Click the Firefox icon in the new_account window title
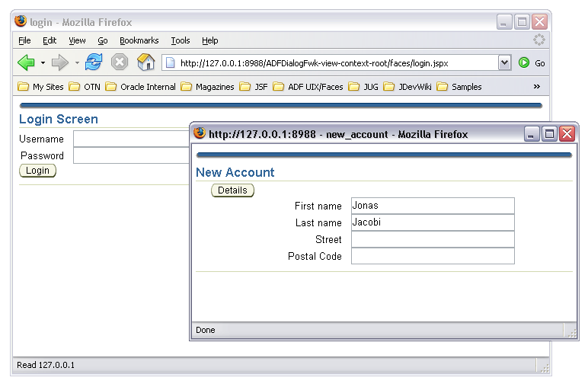The width and height of the screenshot is (588, 387). click(200, 133)
